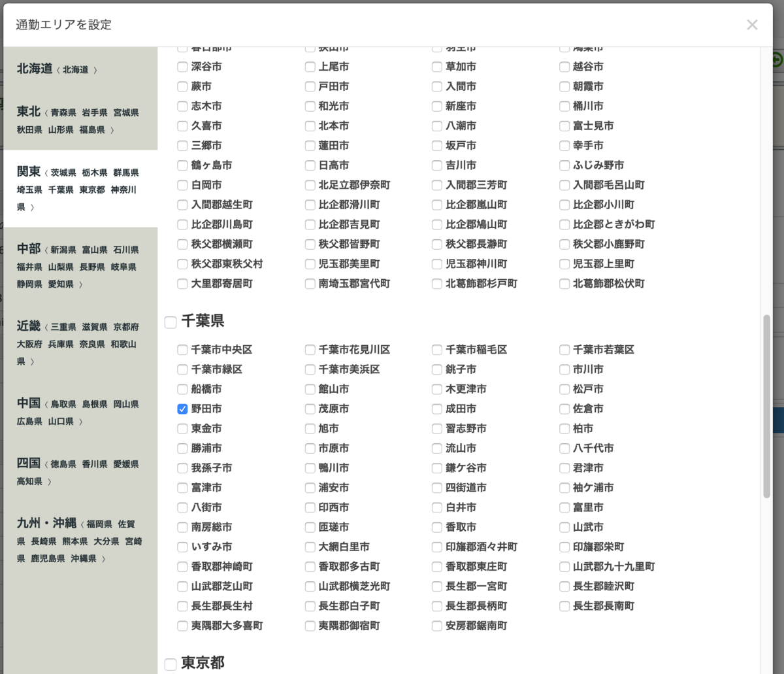Image resolution: width=784 pixels, height=674 pixels.
Task: Check the 松戸市 checkbox
Action: [x=563, y=389]
